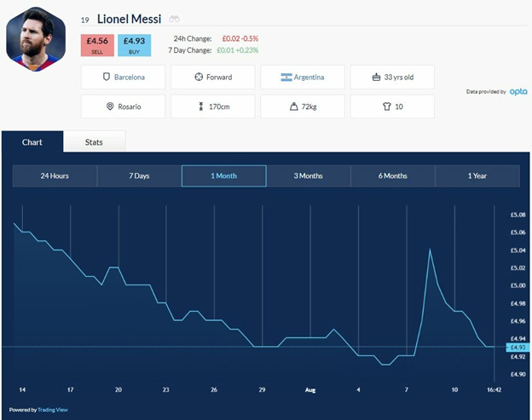
Task: Click the location pin icon next to Rosario
Action: 110,106
